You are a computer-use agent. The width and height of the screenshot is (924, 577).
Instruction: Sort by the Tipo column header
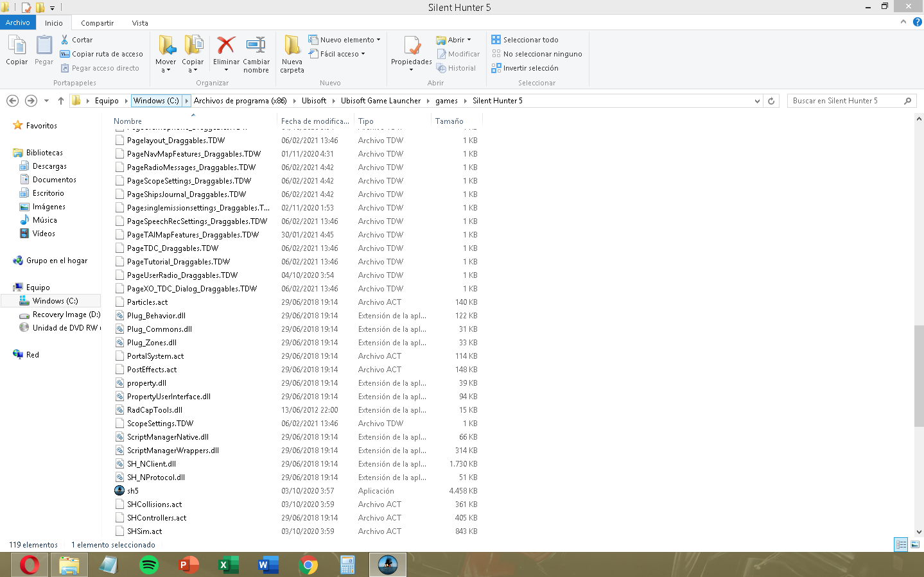tap(366, 121)
